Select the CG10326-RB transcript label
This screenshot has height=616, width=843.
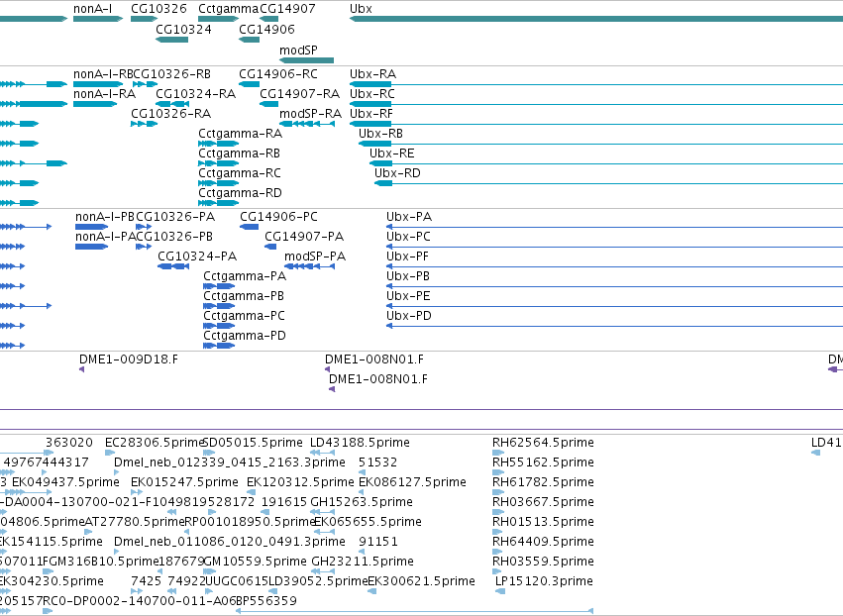point(171,73)
